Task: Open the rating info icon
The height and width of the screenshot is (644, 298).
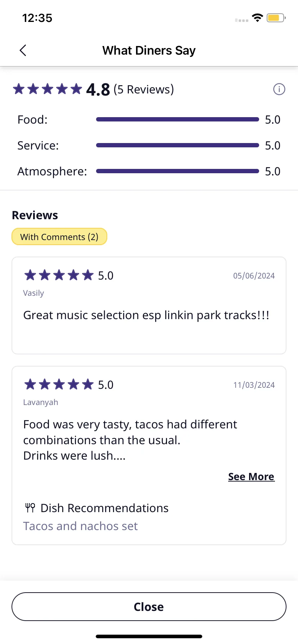Action: 279,89
